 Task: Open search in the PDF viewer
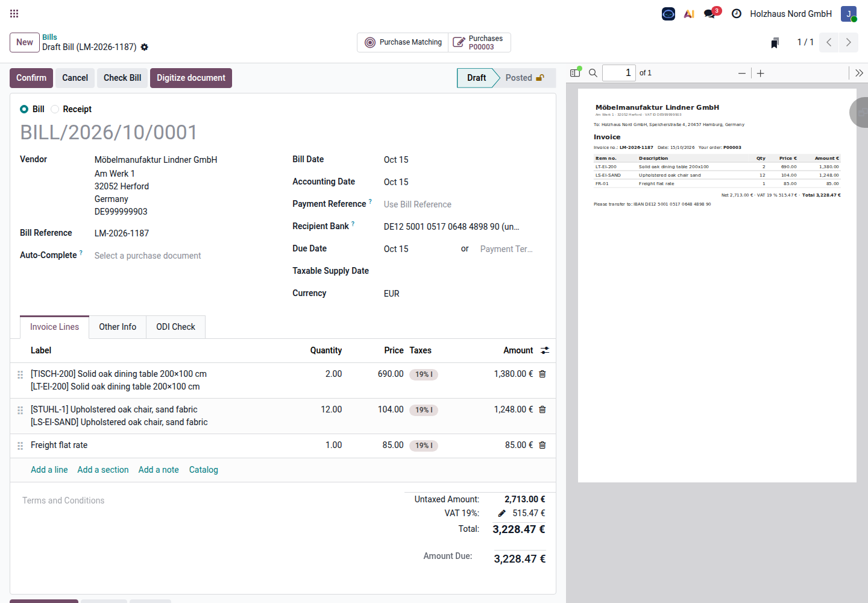(593, 73)
